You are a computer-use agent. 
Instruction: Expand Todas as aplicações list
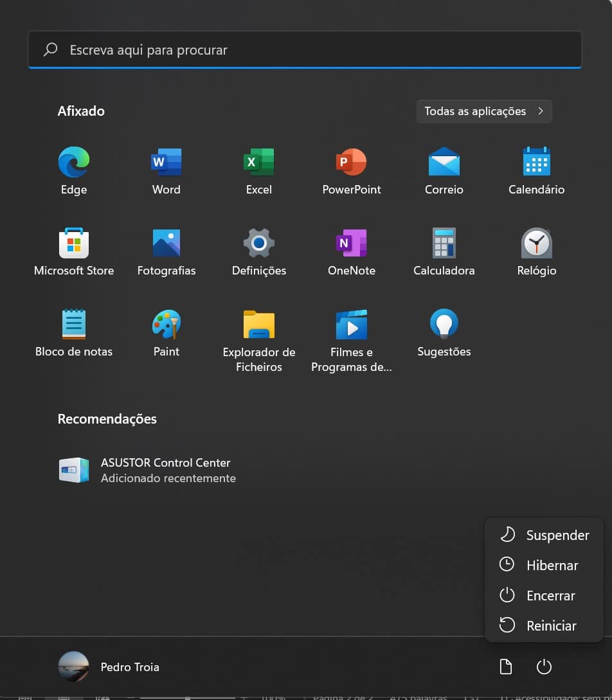click(484, 111)
